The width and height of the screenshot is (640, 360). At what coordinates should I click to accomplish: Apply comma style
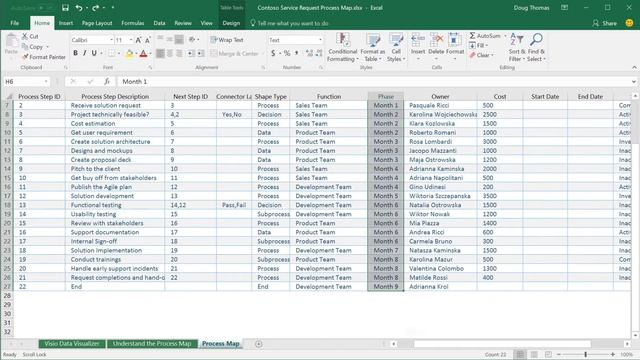click(x=296, y=53)
